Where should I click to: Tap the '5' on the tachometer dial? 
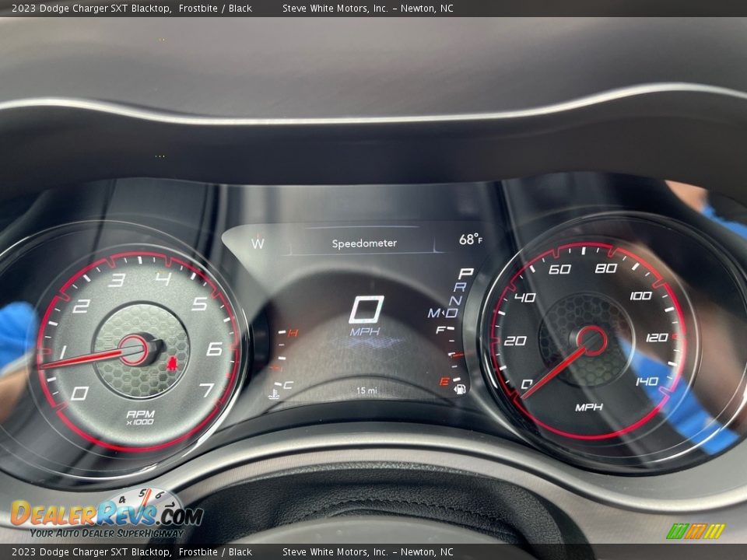click(x=200, y=303)
